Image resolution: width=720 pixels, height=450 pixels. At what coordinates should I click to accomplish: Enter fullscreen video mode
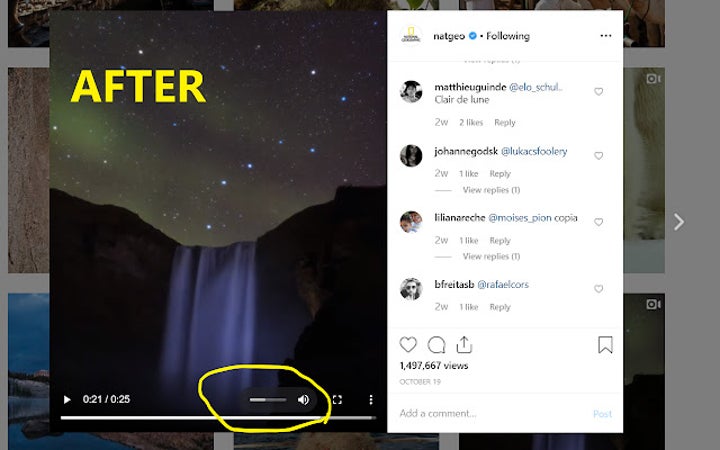click(x=337, y=400)
